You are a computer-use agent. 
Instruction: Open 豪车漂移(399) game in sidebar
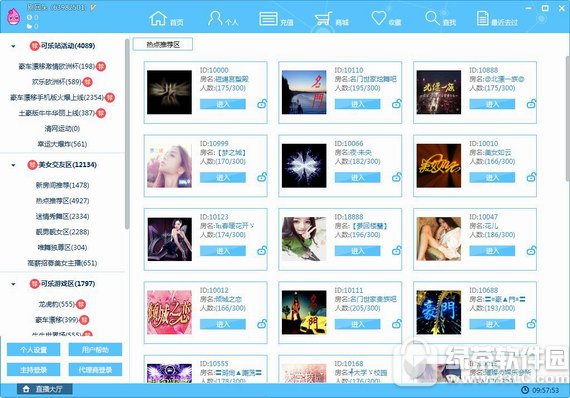pyautogui.click(x=57, y=320)
